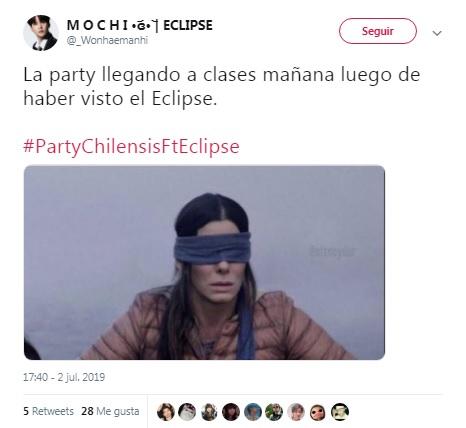Open the blue-toned fifth liker avatar
This screenshot has width=466, height=428.
(x=253, y=412)
